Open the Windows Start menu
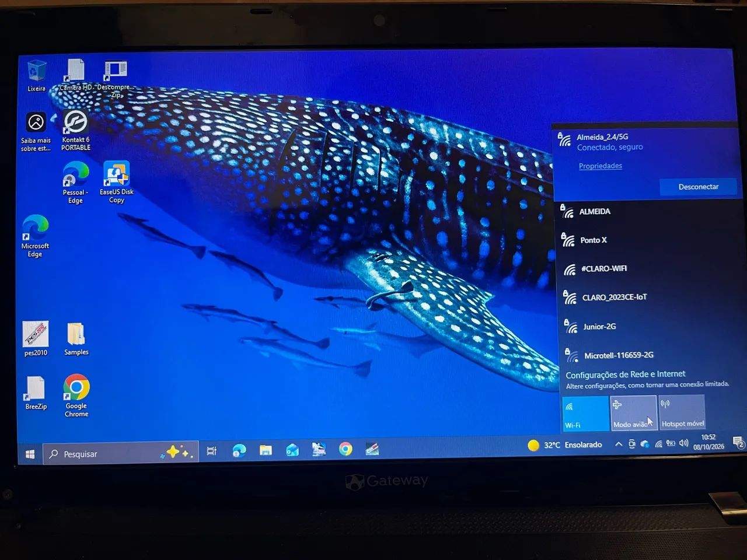The image size is (747, 560). [x=30, y=454]
